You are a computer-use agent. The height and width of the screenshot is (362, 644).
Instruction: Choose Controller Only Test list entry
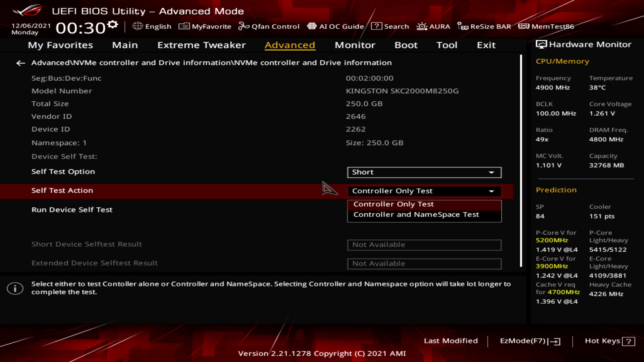(393, 204)
